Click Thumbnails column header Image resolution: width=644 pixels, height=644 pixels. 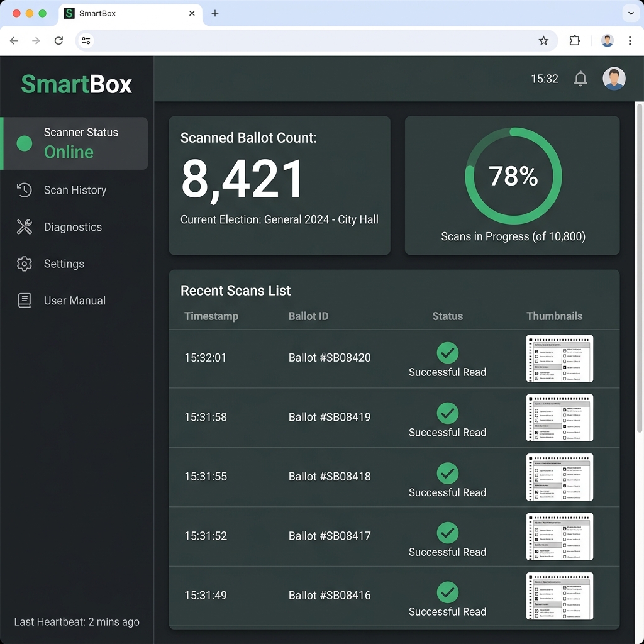(x=555, y=316)
